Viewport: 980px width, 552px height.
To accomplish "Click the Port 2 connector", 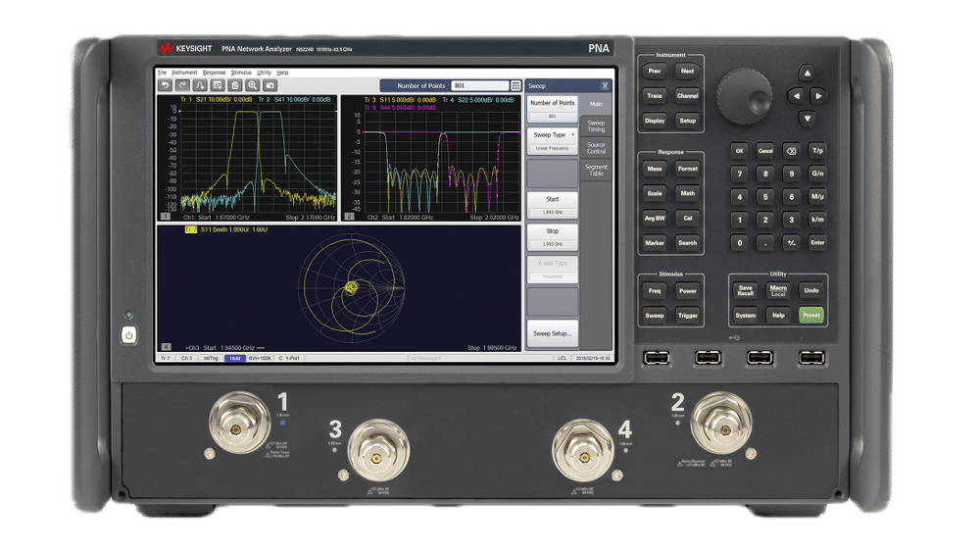I will [x=721, y=424].
